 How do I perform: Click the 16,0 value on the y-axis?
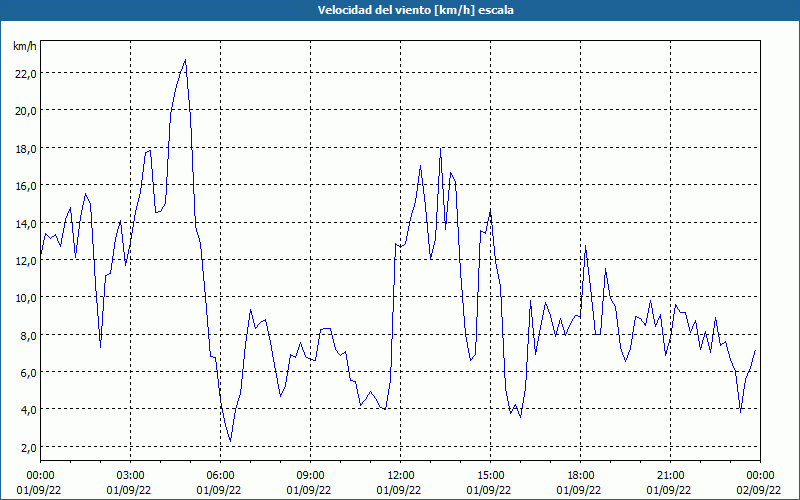[x=26, y=186]
